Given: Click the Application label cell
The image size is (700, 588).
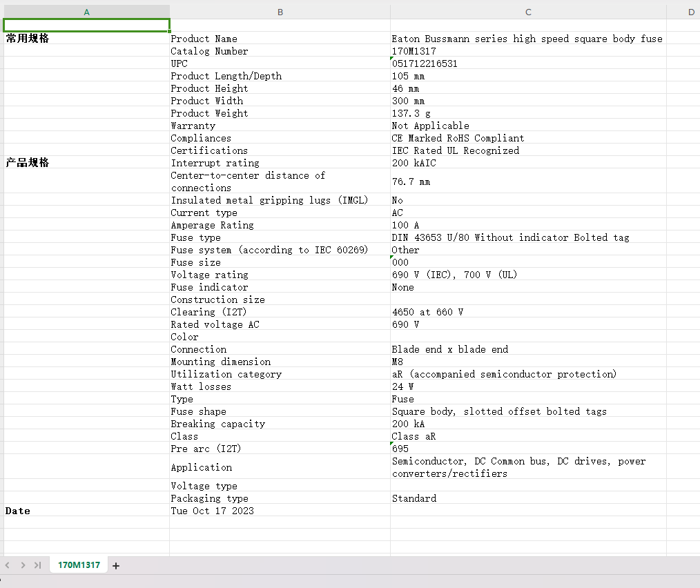Looking at the screenshot, I should (280, 467).
